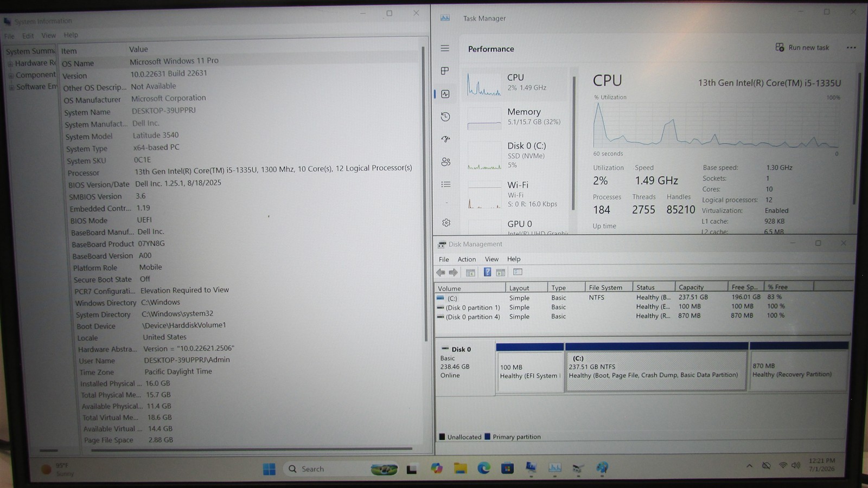Open Details list icon in Task Manager sidebar
Image resolution: width=868 pixels, height=488 pixels.
[446, 184]
